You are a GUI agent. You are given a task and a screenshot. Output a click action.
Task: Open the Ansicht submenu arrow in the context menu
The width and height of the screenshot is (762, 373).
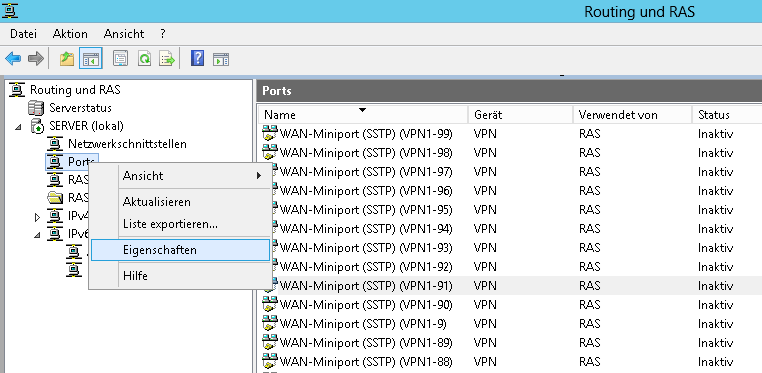click(259, 176)
